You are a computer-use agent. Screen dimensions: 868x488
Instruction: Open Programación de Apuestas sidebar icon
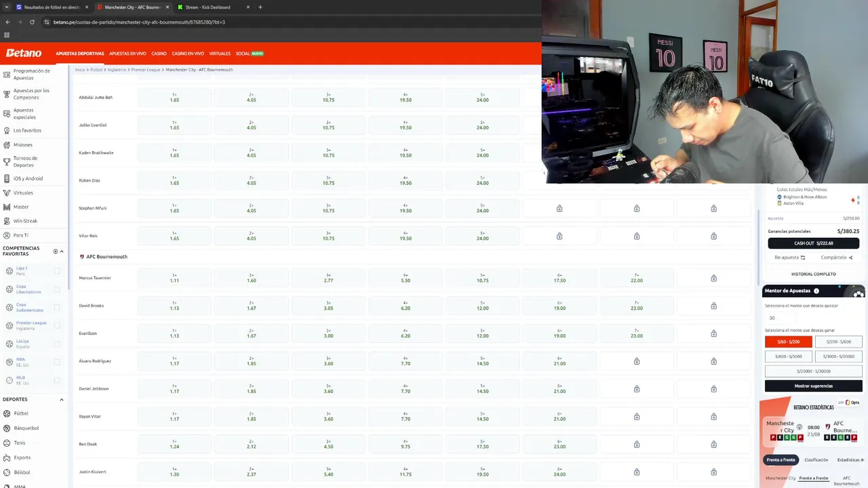(x=7, y=75)
